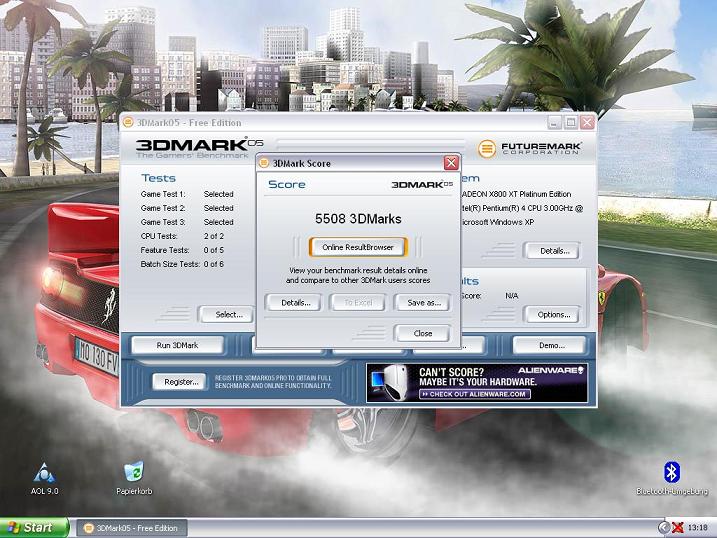This screenshot has height=538, width=717.
Task: Close the 3DMark Score dialog with X
Action: [x=451, y=163]
